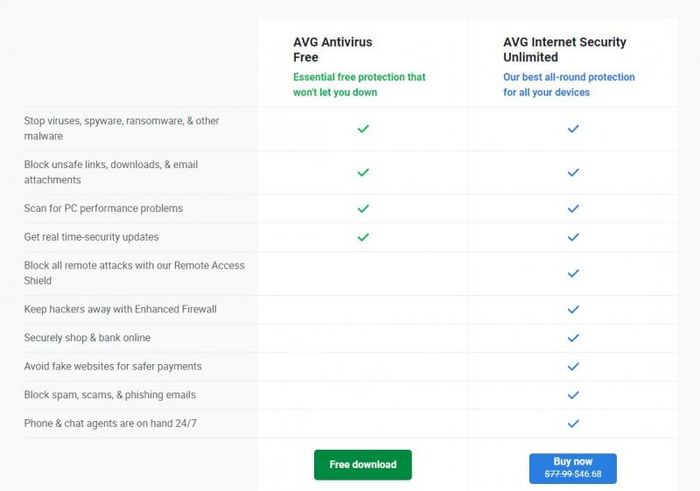Screen dimensions: 700x491
Task: Click the 'Our best all-round protection' blue tagline
Action: (568, 85)
